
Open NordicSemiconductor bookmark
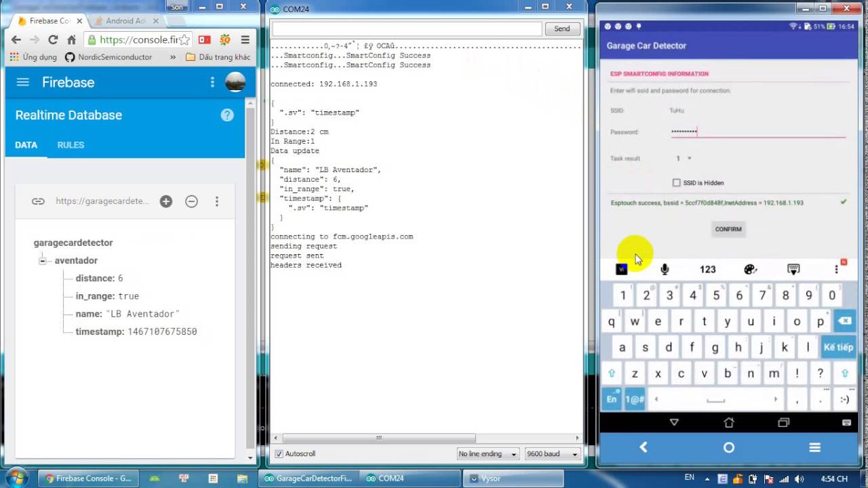pos(108,58)
